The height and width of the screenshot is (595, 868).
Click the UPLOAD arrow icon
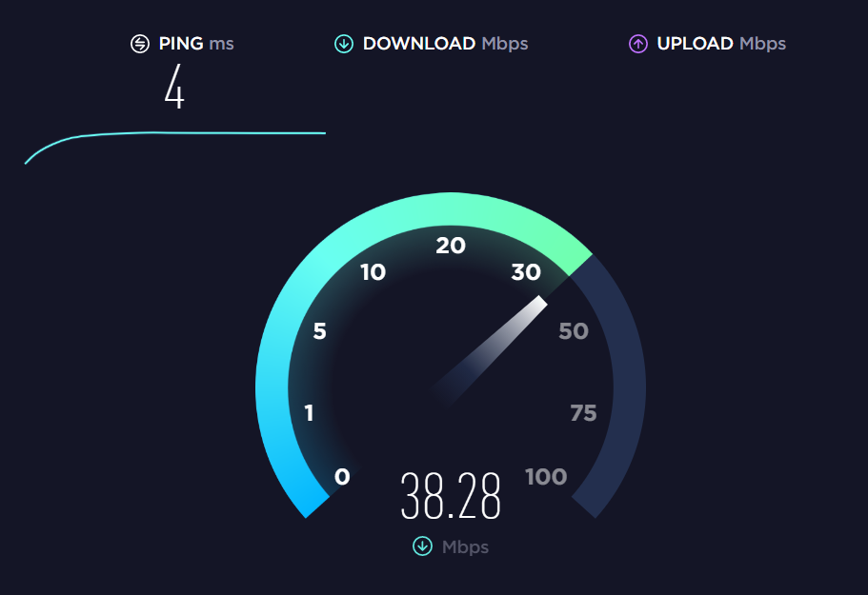[x=638, y=44]
